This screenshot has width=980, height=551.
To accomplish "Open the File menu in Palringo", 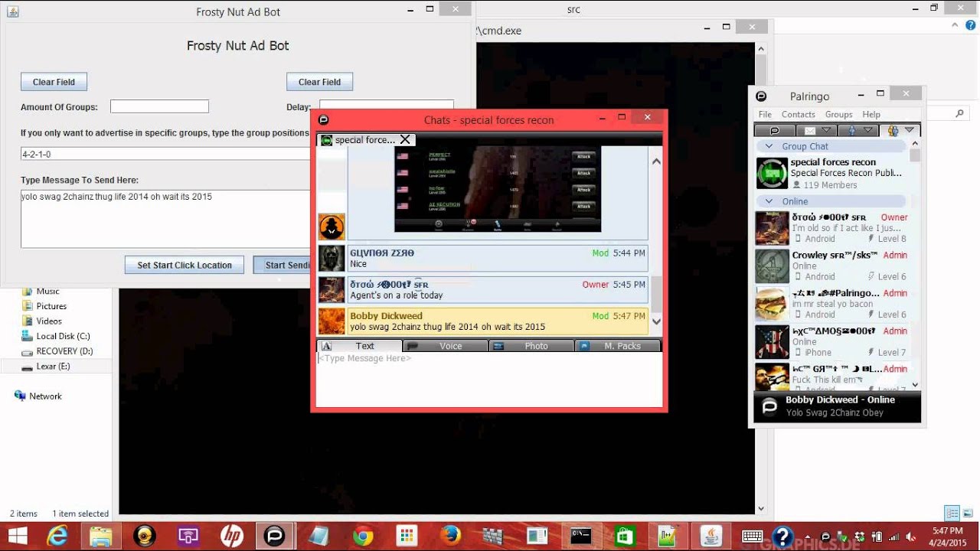I will (x=765, y=114).
